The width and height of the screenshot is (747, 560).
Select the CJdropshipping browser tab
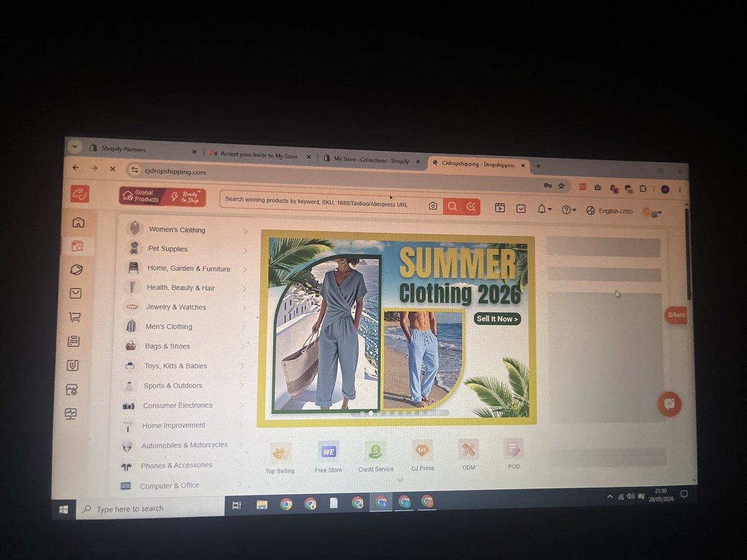click(x=479, y=164)
